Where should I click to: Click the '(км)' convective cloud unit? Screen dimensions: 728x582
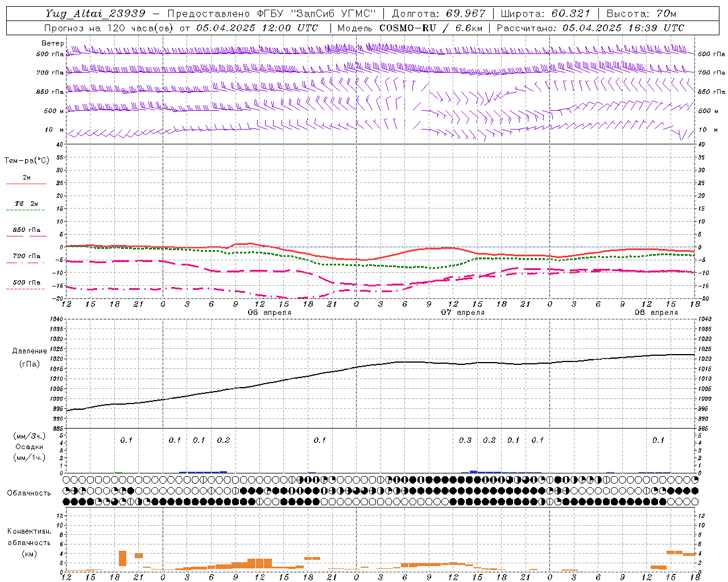tap(29, 554)
